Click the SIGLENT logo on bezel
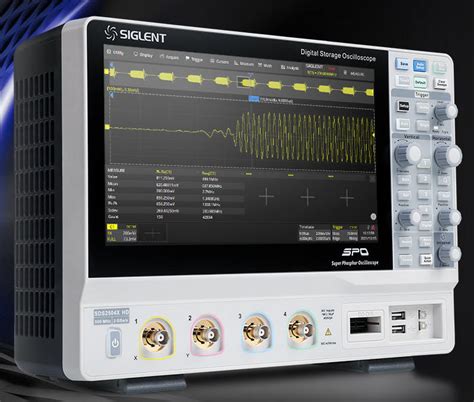Viewport: 474px width, 402px height. [x=135, y=35]
